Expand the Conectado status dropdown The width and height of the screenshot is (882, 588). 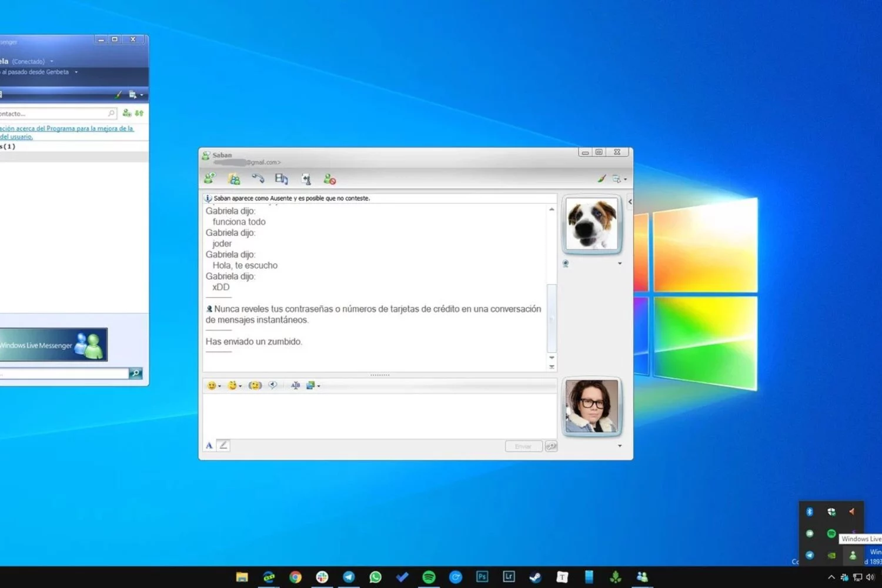click(52, 62)
